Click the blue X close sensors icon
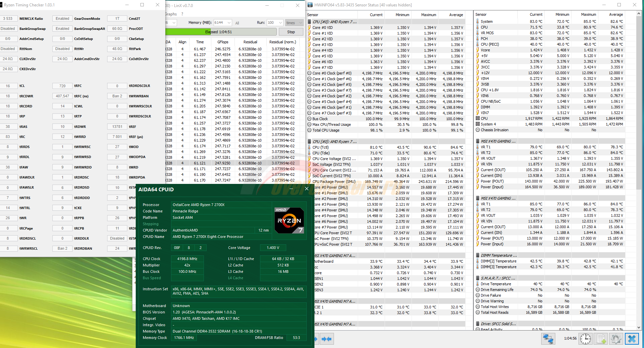644x348 pixels. pyautogui.click(x=632, y=339)
